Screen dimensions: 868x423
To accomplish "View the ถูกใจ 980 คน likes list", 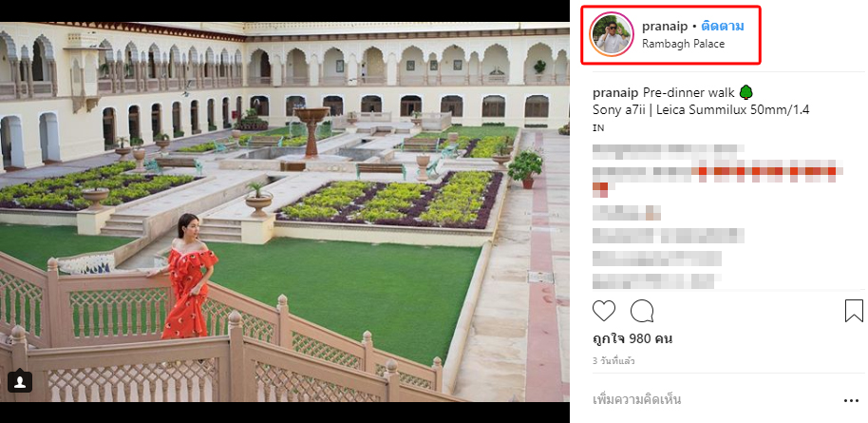I will pos(632,338).
